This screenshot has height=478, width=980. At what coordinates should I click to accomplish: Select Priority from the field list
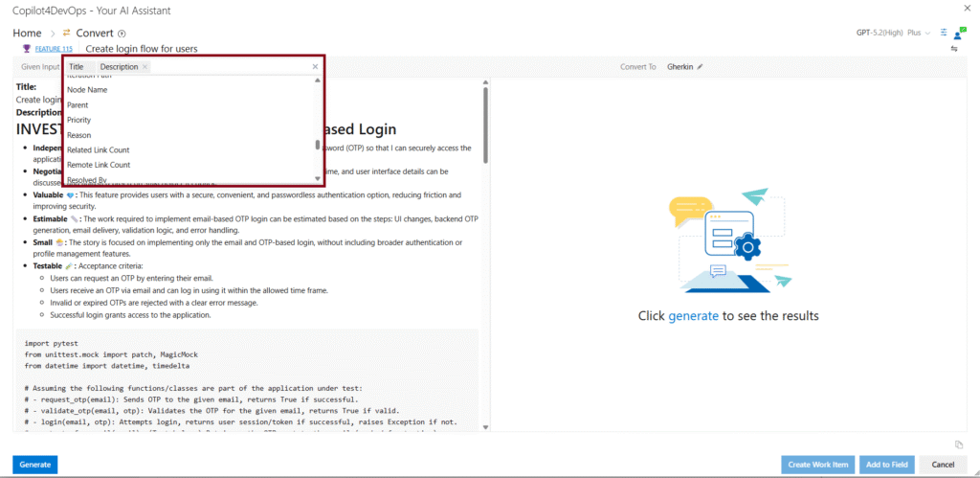click(x=78, y=120)
